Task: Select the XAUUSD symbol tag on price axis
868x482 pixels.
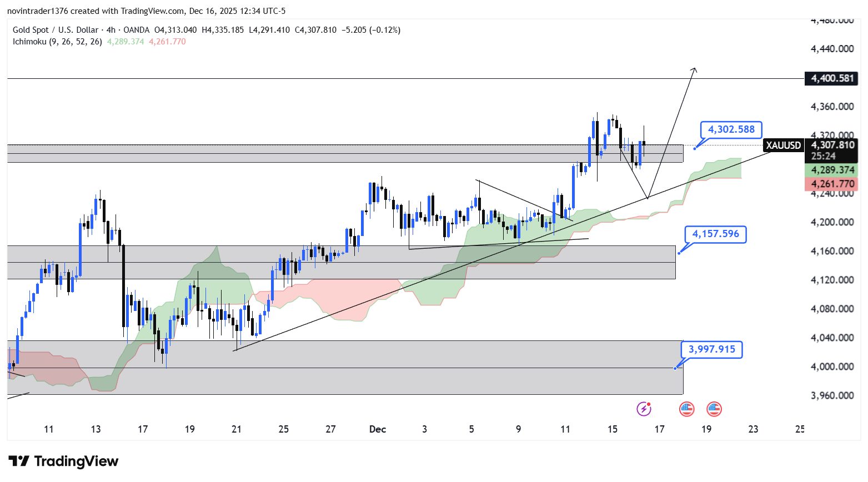Action: tap(783, 145)
